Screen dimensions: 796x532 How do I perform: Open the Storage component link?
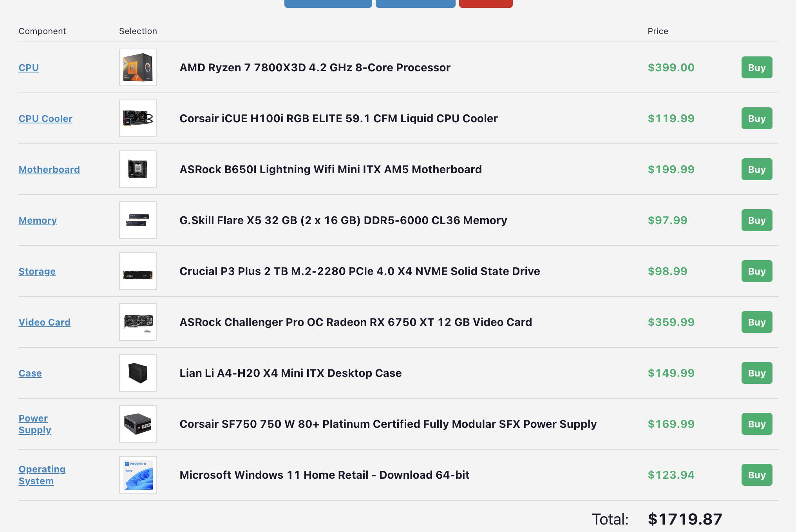tap(37, 271)
